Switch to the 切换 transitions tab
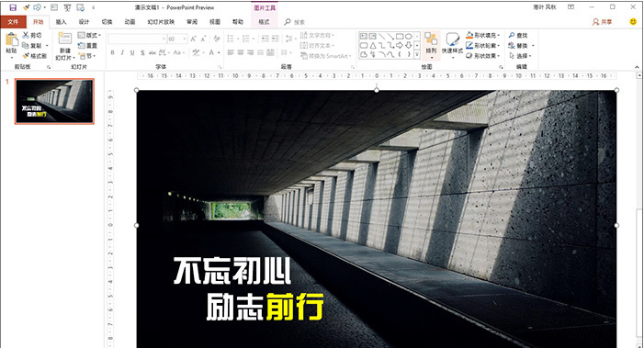 coord(107,22)
